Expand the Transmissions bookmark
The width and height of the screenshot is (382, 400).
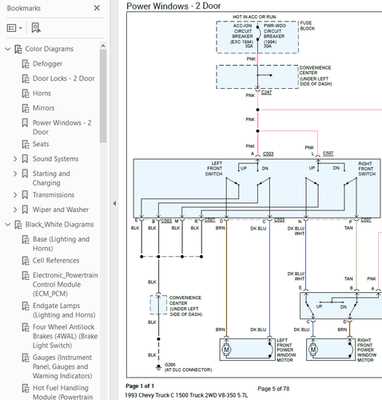15,195
